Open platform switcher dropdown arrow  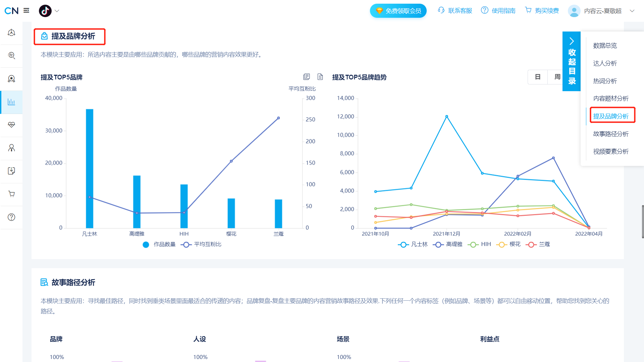[57, 11]
